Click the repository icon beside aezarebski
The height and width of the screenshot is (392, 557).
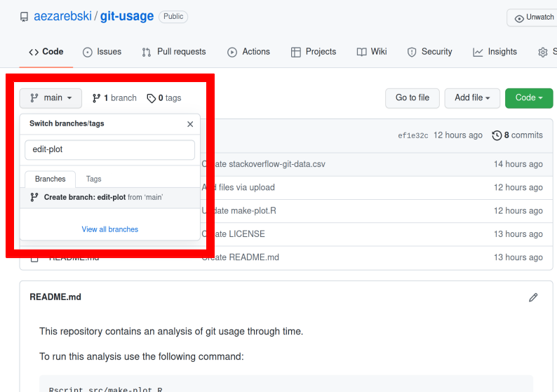pyautogui.click(x=24, y=17)
